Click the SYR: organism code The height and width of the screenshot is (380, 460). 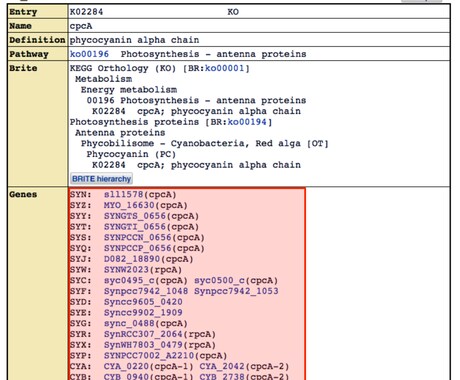point(80,334)
